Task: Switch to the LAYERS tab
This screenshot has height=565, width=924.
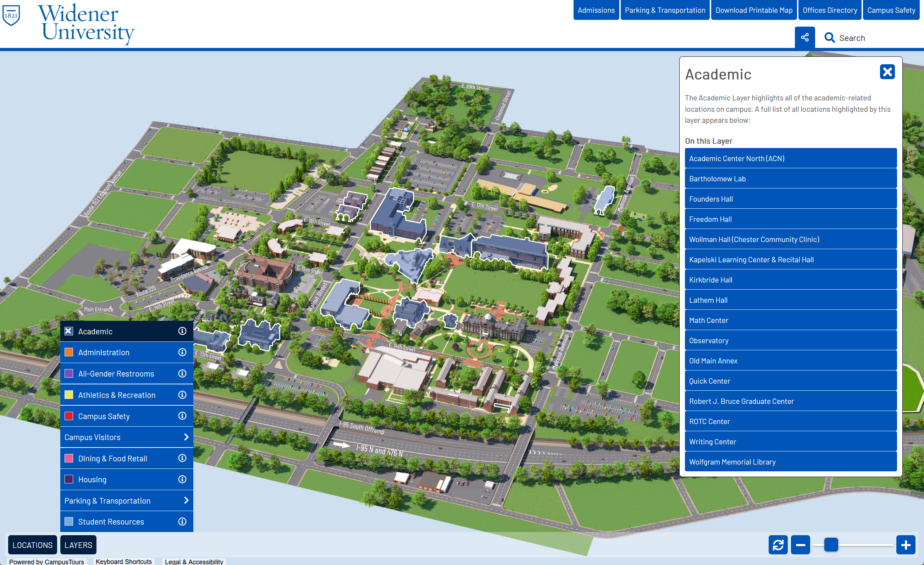Action: click(78, 545)
